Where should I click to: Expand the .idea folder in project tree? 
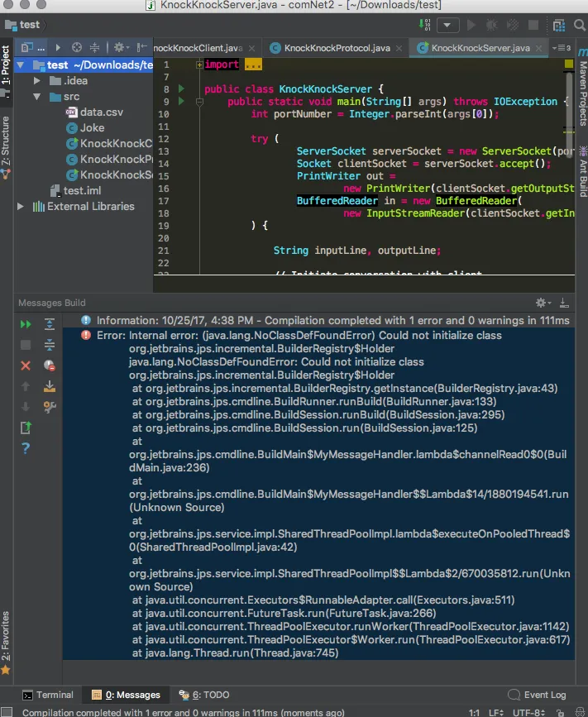(37, 81)
